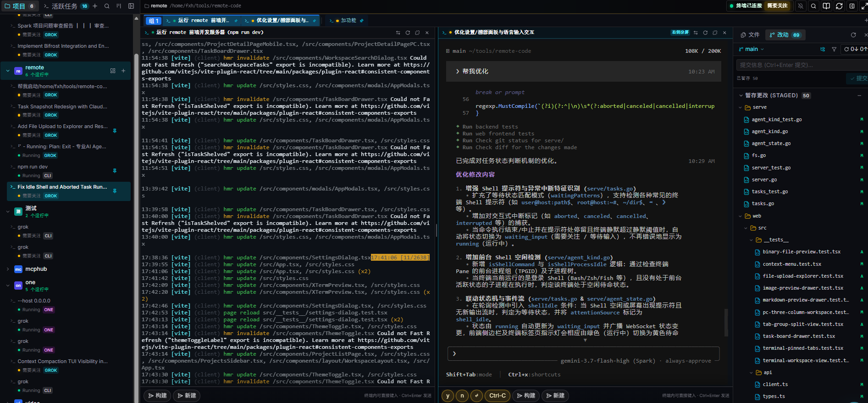Screen dimensions: 868x403
Task: Collapse the one project group
Action: 8,285
